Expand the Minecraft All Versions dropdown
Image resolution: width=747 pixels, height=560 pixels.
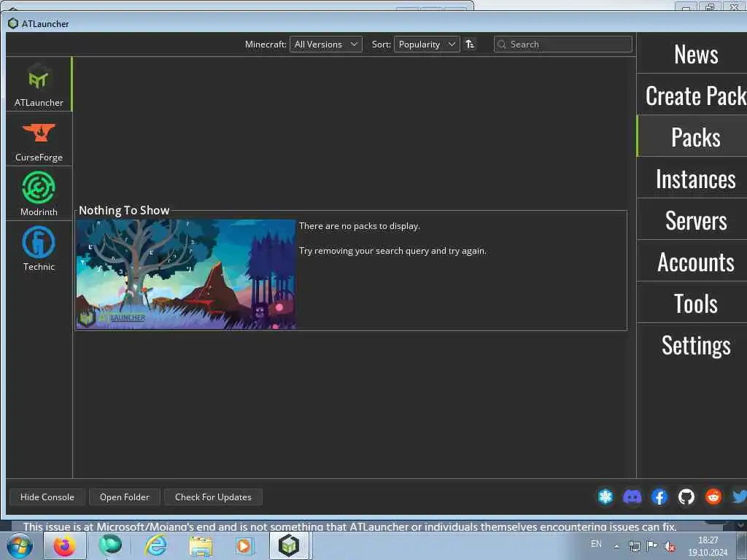(326, 44)
